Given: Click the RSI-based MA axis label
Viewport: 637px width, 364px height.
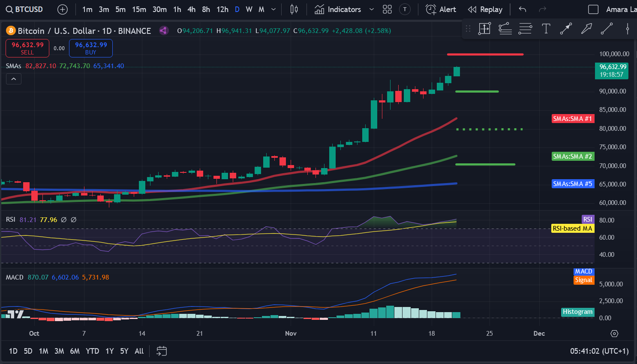Looking at the screenshot, I should click(x=573, y=229).
